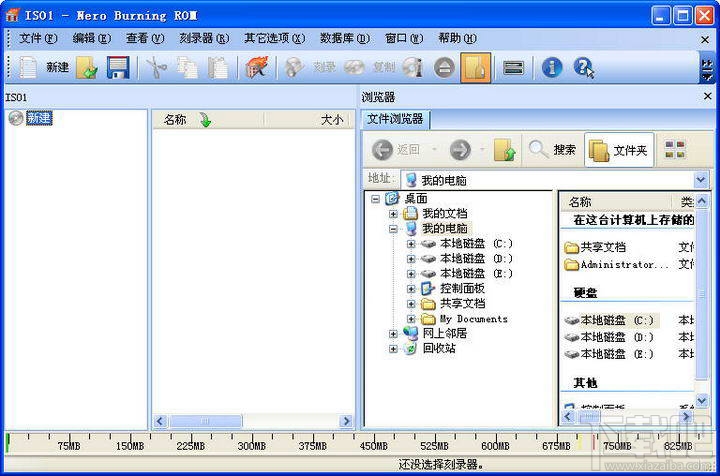Click the Copy disc icon
720x476 pixels.
coord(354,68)
